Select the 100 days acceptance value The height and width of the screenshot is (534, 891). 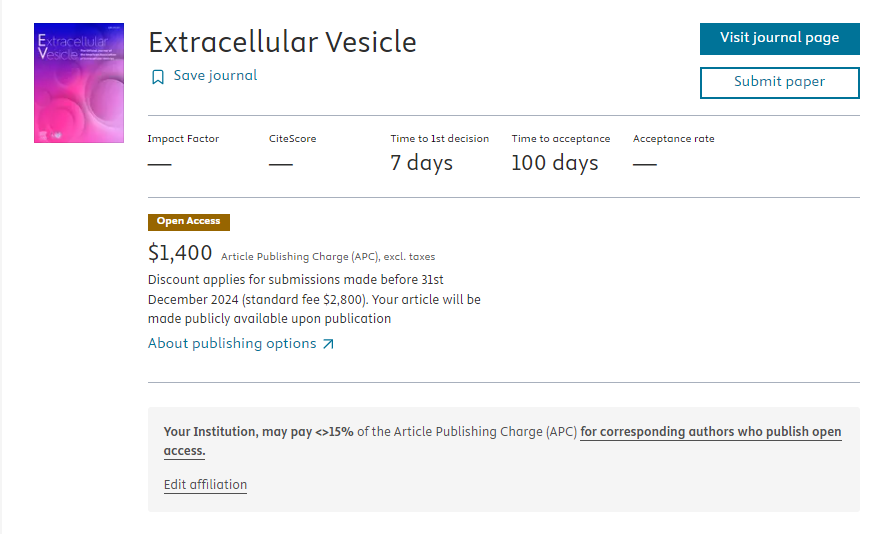tap(555, 163)
